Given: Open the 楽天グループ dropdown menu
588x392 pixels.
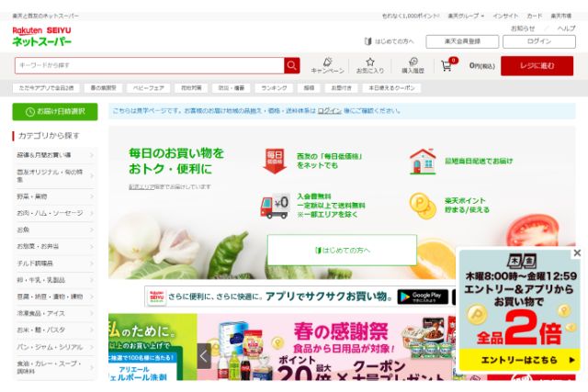Looking at the screenshot, I should 464,16.
